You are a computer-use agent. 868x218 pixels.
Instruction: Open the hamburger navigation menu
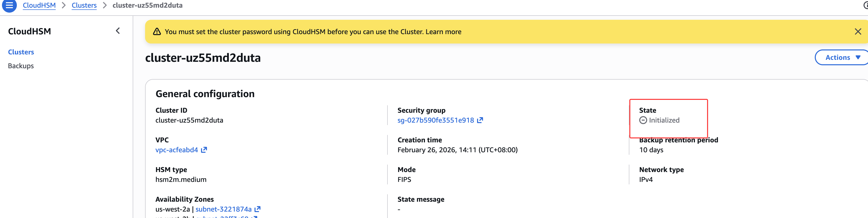click(x=9, y=5)
